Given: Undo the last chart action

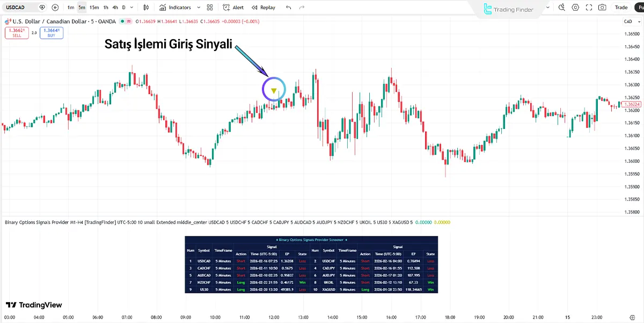Looking at the screenshot, I should tap(288, 7).
